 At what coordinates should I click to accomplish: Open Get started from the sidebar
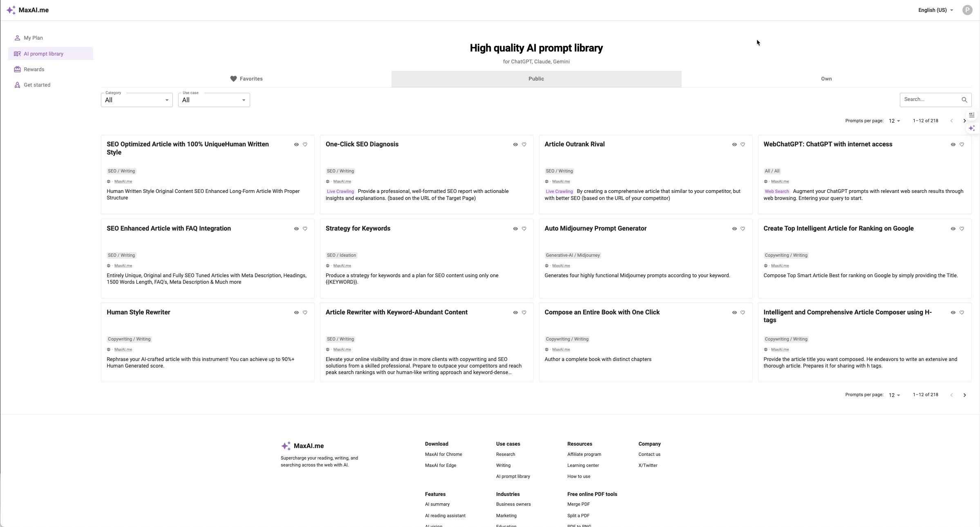tap(37, 85)
